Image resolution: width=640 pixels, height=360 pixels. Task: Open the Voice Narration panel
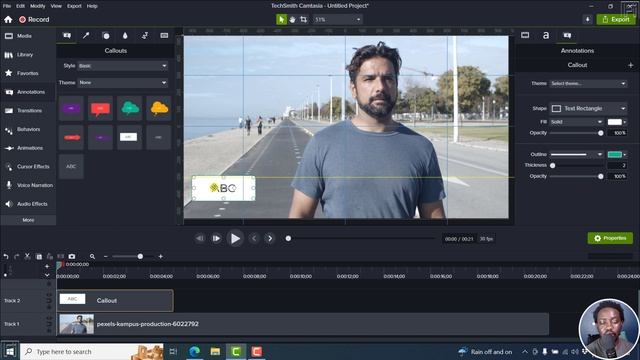point(28,185)
